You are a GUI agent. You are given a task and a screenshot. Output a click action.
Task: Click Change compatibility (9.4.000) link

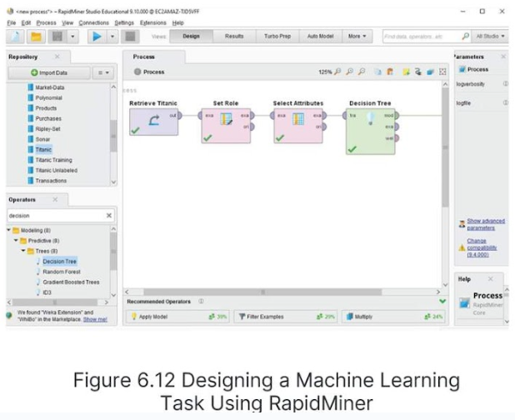(x=482, y=247)
